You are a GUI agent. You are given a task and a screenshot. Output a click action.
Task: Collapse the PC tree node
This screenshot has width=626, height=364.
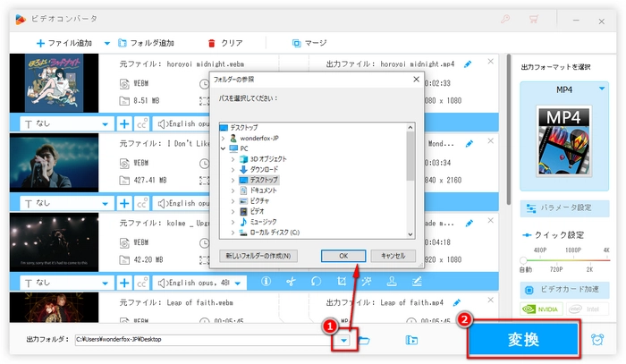click(x=223, y=148)
